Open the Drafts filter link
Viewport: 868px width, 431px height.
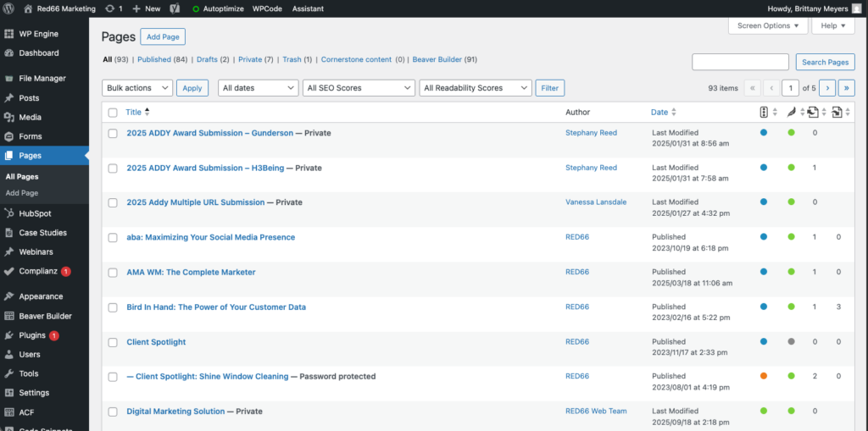[x=207, y=60]
